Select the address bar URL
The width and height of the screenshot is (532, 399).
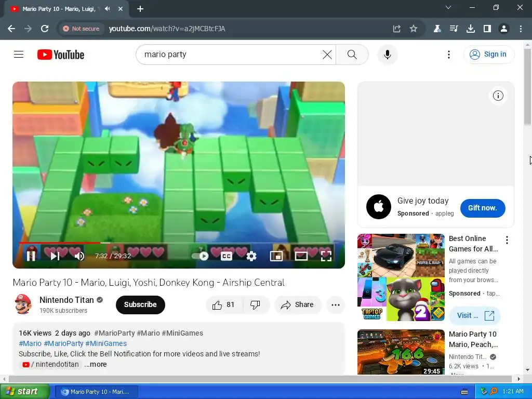pos(167,29)
